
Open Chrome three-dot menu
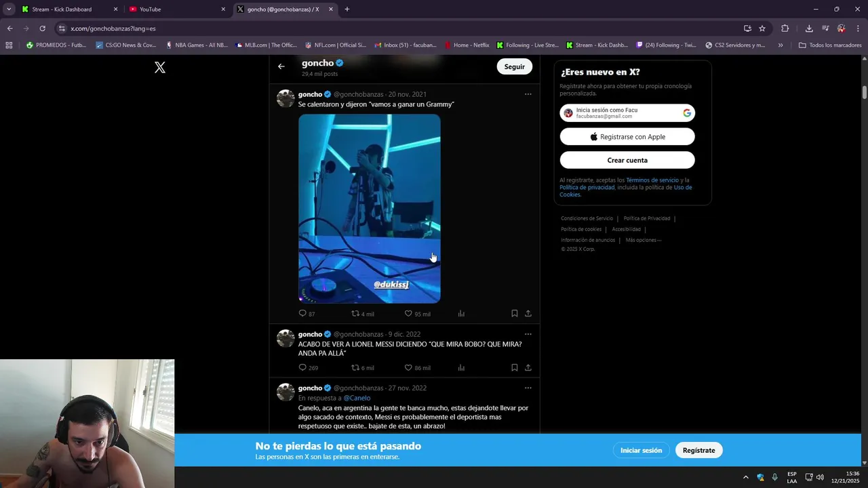859,28
